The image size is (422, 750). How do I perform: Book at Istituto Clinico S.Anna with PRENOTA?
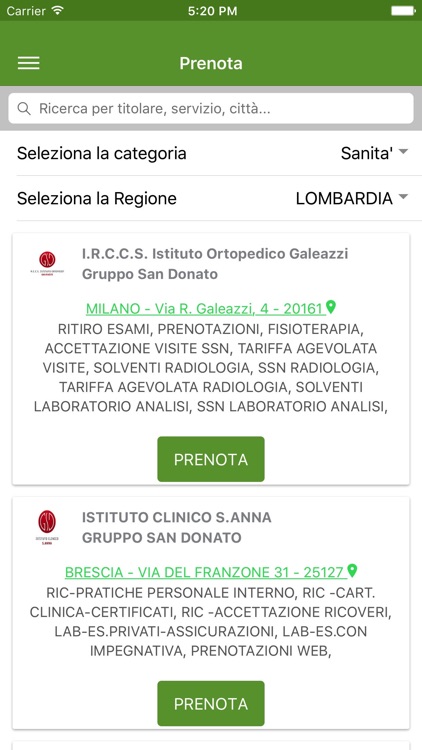211,704
